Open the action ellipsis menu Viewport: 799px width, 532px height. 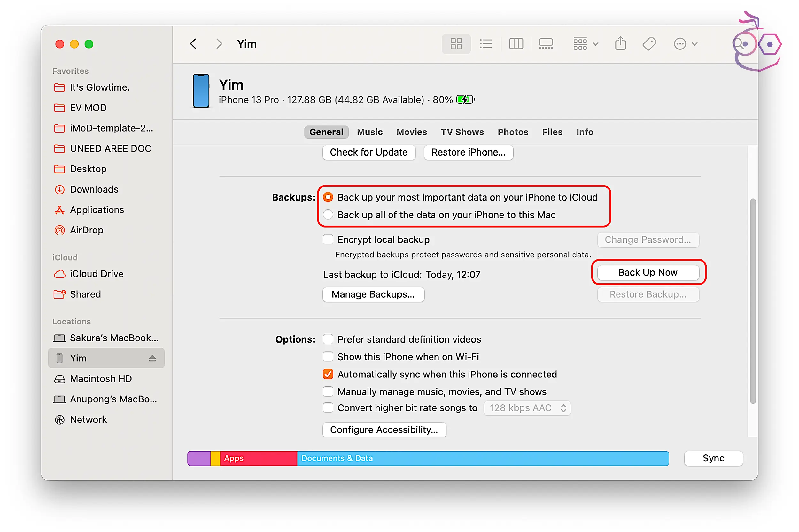click(x=685, y=44)
